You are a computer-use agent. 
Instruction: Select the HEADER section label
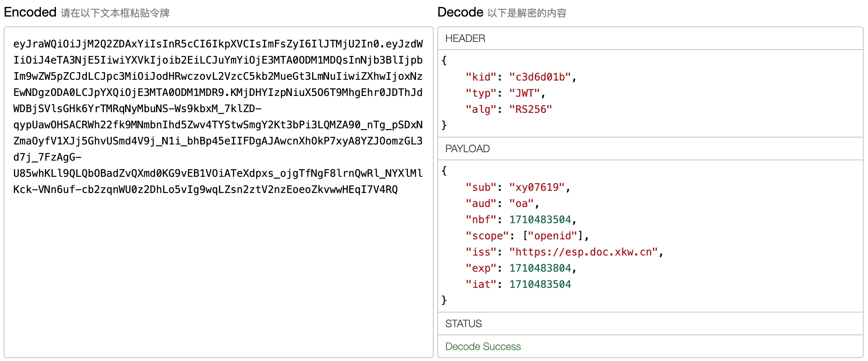point(465,39)
